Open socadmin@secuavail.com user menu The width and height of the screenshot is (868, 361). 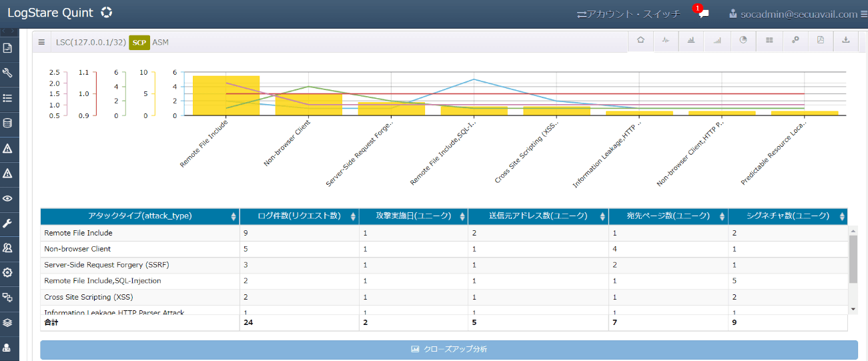[x=793, y=14]
